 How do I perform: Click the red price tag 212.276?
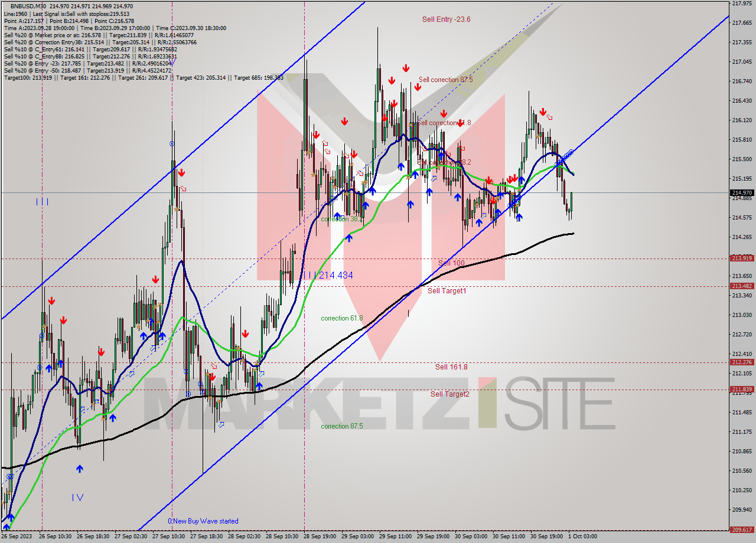[742, 362]
